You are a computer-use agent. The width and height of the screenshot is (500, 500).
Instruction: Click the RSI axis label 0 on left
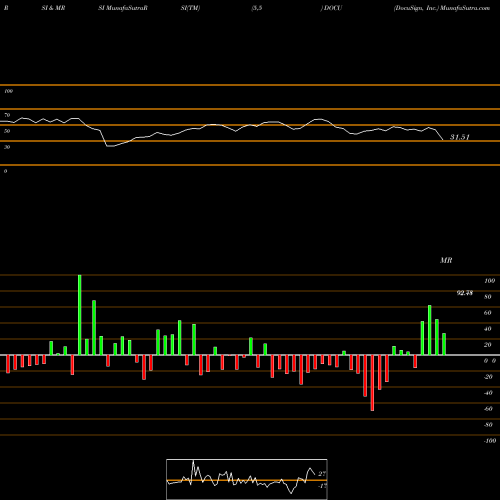pyautogui.click(x=5, y=171)
